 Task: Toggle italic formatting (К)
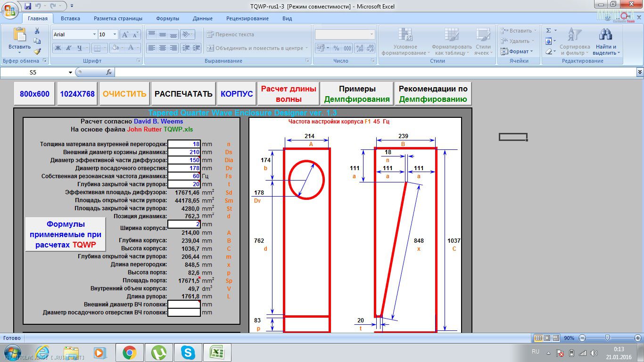point(69,48)
